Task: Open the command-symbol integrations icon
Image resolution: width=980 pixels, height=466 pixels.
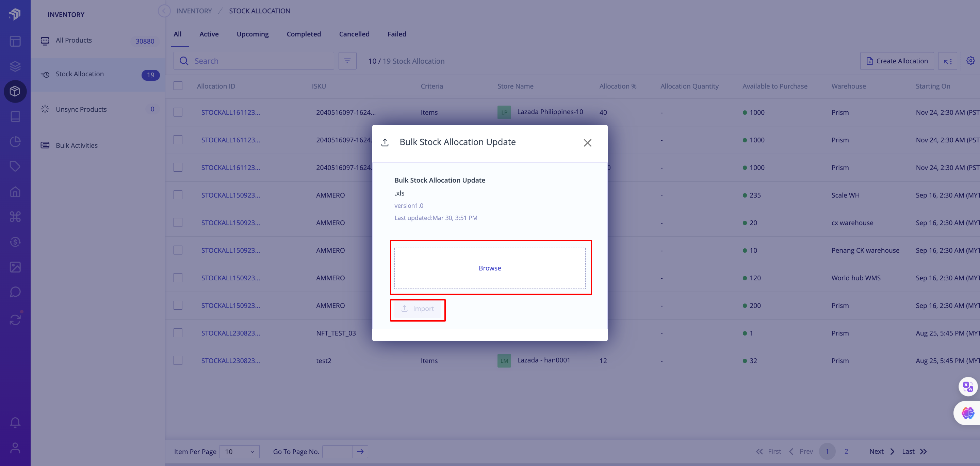Action: [x=15, y=217]
